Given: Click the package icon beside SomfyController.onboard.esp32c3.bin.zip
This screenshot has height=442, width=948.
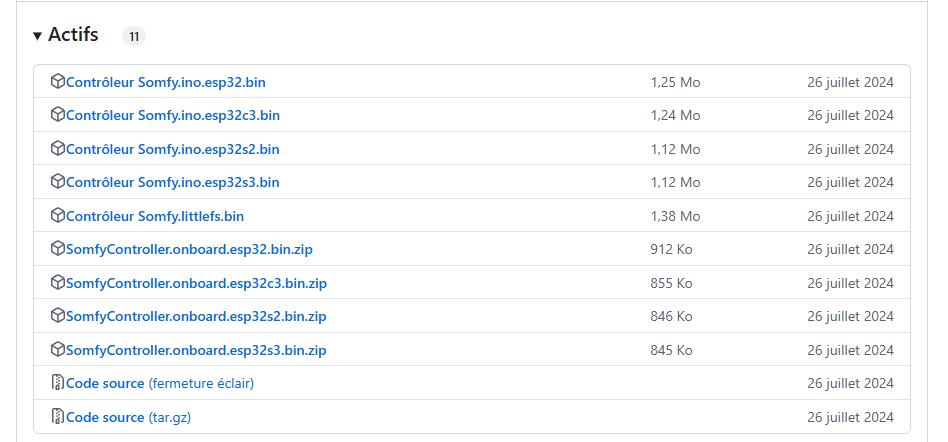Looking at the screenshot, I should click(57, 283).
